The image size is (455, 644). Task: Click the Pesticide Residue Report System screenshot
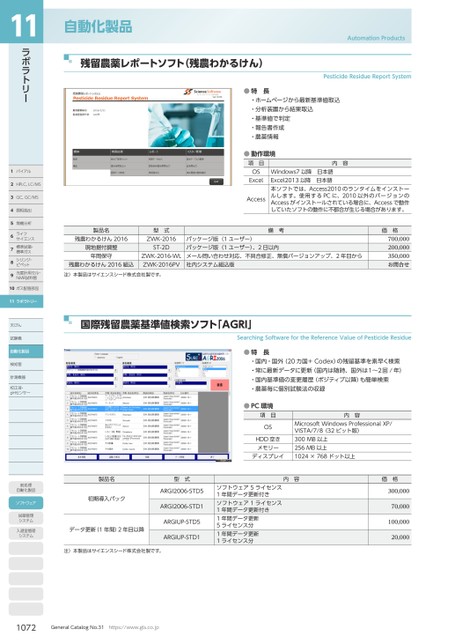pos(147,137)
